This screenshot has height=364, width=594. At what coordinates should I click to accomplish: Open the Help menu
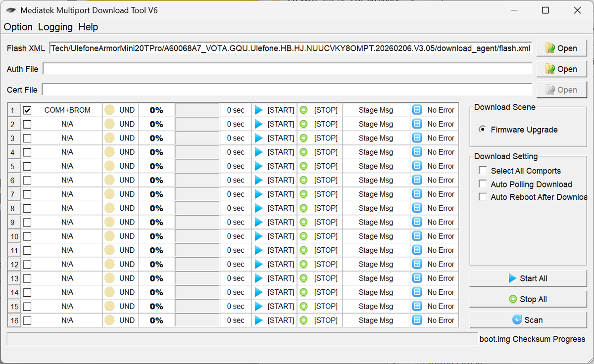(88, 27)
